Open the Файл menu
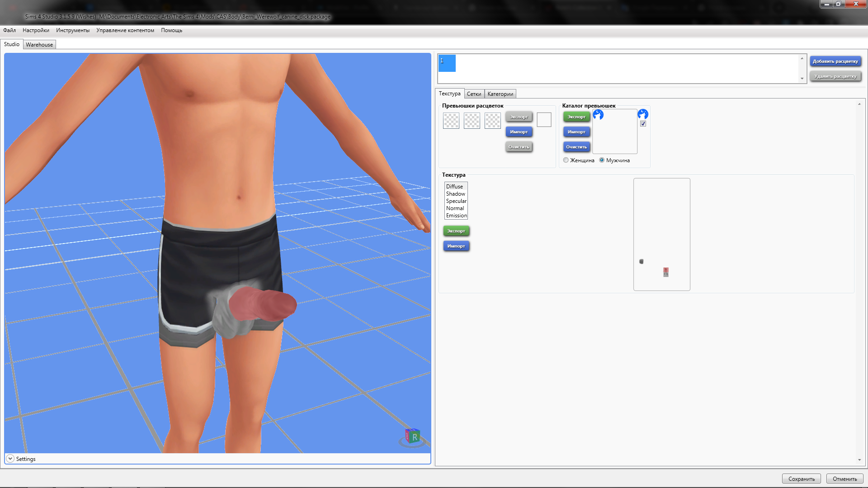Viewport: 868px width, 488px height. pyautogui.click(x=9, y=30)
